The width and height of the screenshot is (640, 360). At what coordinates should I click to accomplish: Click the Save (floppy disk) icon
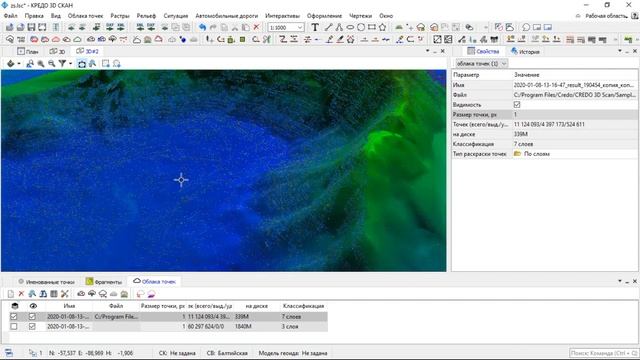point(31,27)
